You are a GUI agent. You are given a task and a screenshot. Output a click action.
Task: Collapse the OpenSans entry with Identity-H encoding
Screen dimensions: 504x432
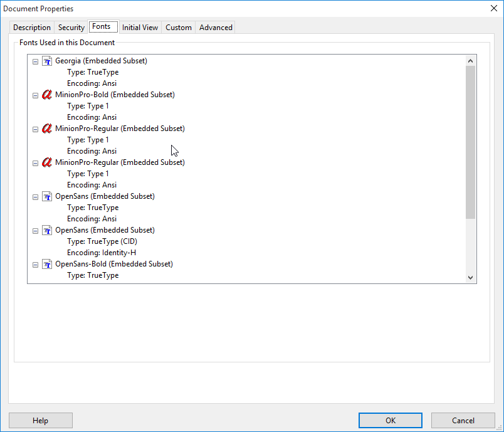click(35, 231)
